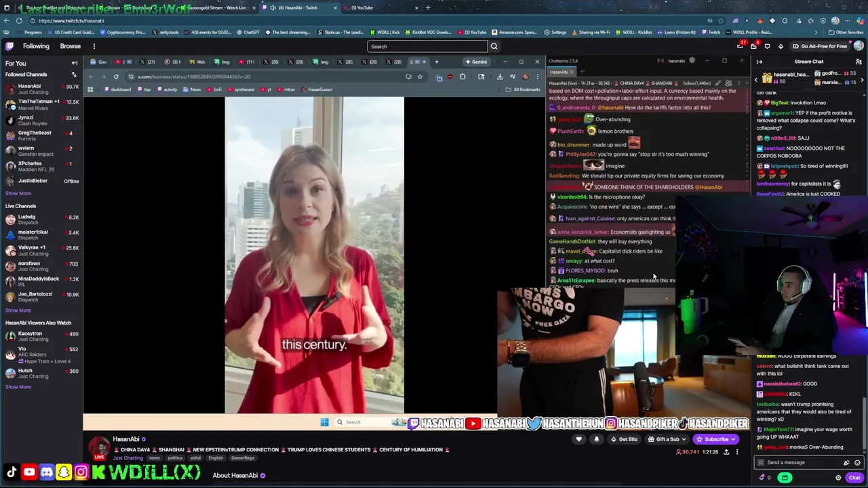Show more followed channels
The width and height of the screenshot is (868, 488).
point(18,193)
